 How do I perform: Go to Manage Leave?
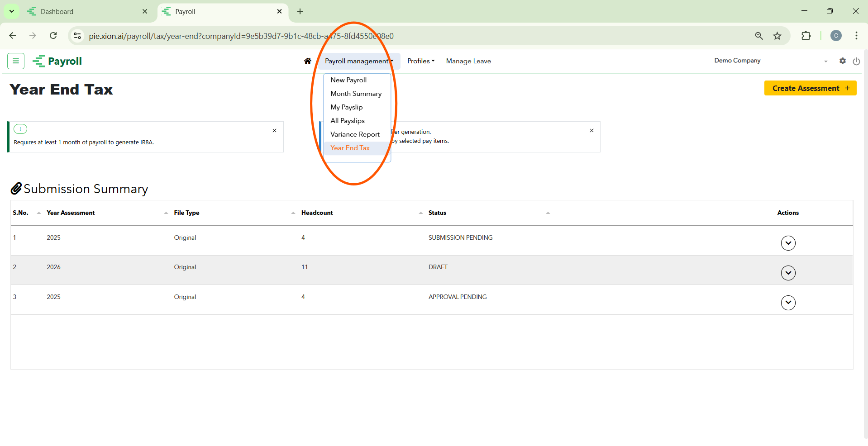coord(468,61)
